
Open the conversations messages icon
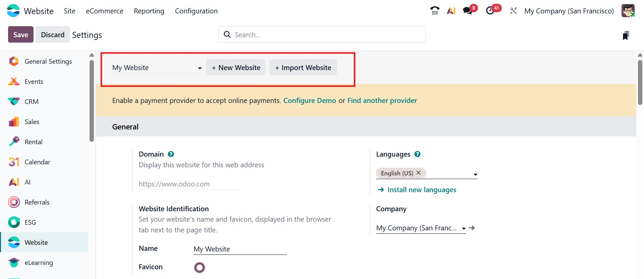pyautogui.click(x=468, y=11)
